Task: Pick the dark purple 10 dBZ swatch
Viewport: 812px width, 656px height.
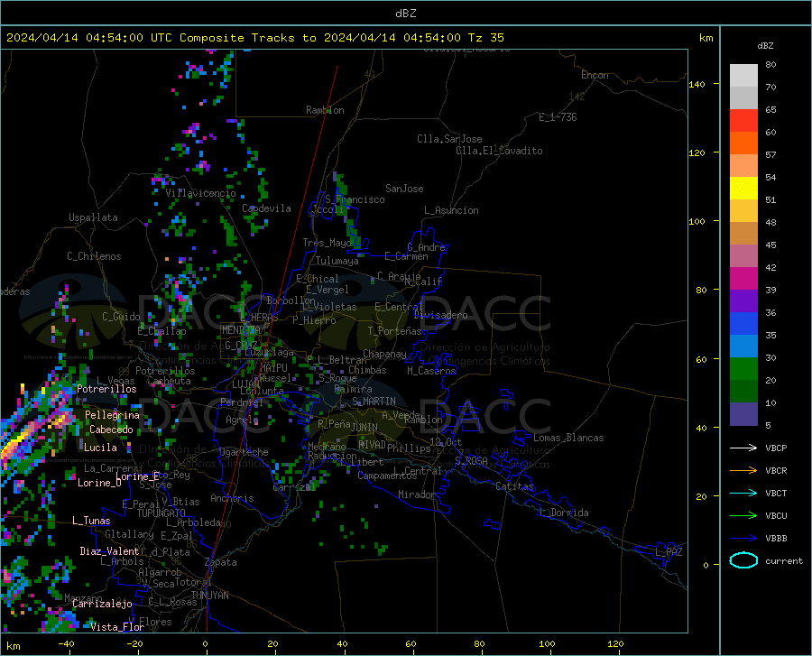Action: [743, 414]
